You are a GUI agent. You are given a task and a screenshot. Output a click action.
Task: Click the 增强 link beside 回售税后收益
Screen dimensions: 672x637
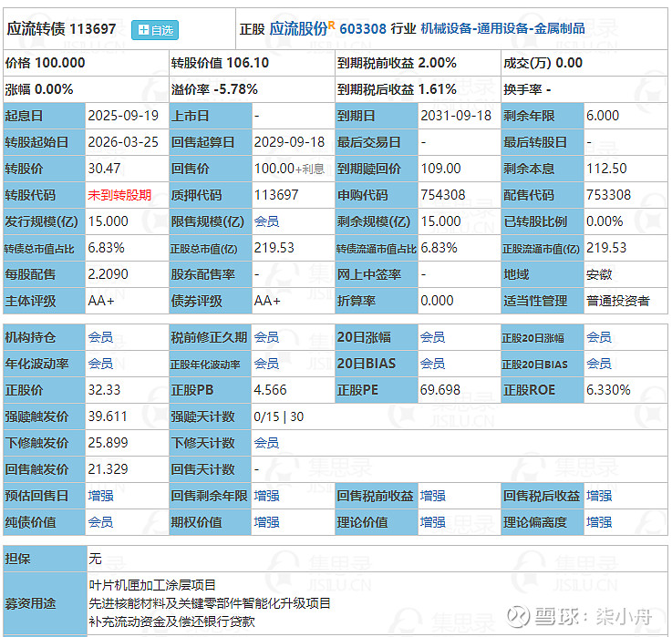coord(598,496)
